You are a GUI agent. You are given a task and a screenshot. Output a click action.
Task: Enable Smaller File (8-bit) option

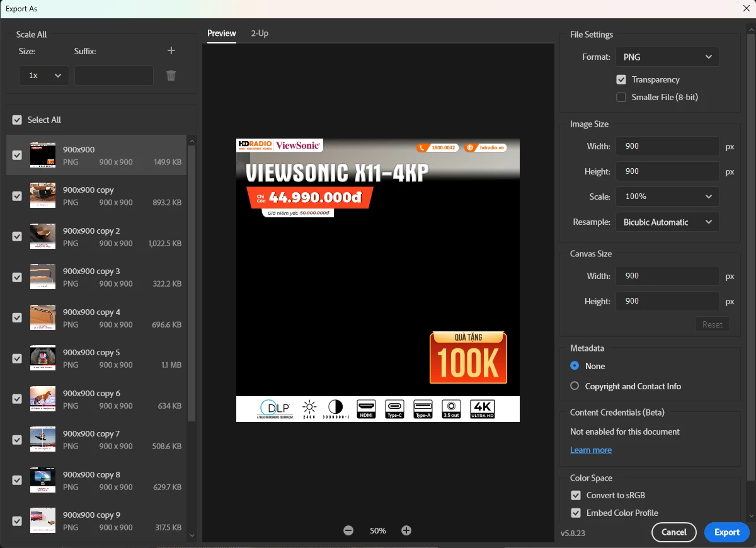[621, 97]
